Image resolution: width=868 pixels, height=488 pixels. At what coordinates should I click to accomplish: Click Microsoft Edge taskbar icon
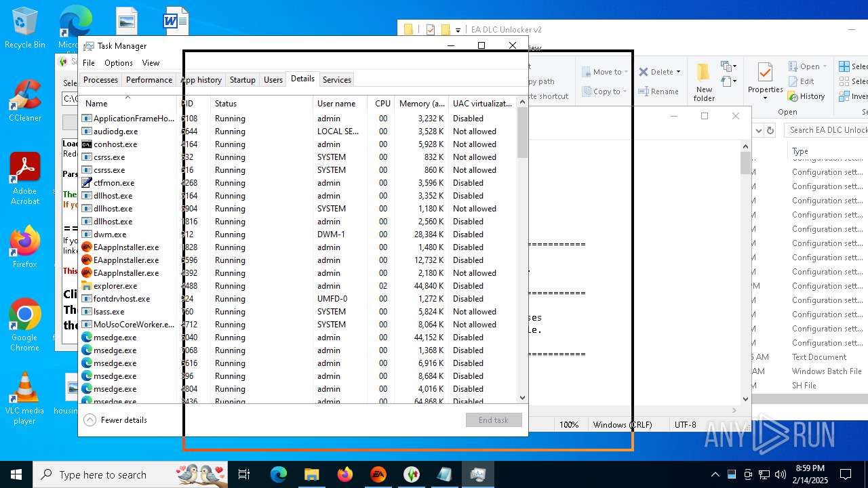[x=279, y=474]
